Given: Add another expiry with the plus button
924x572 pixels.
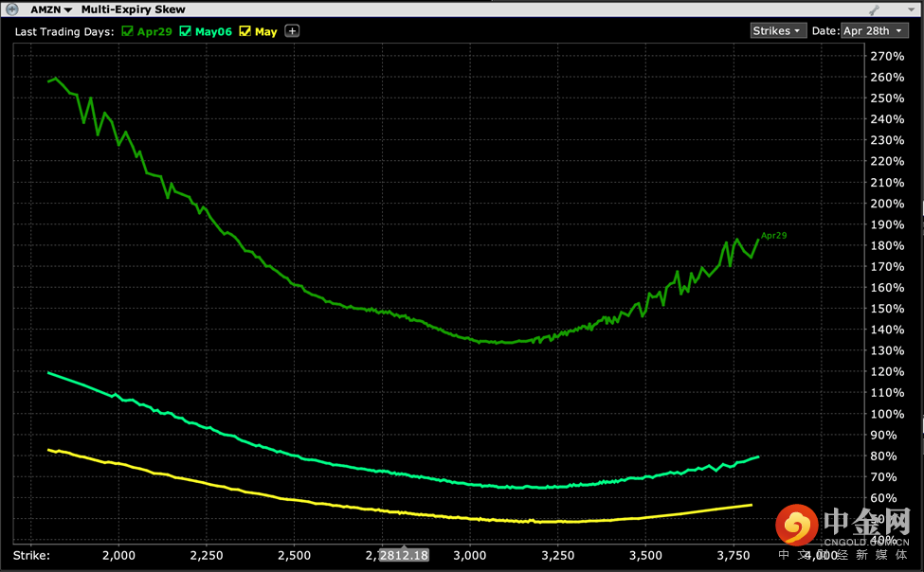Looking at the screenshot, I should 292,31.
